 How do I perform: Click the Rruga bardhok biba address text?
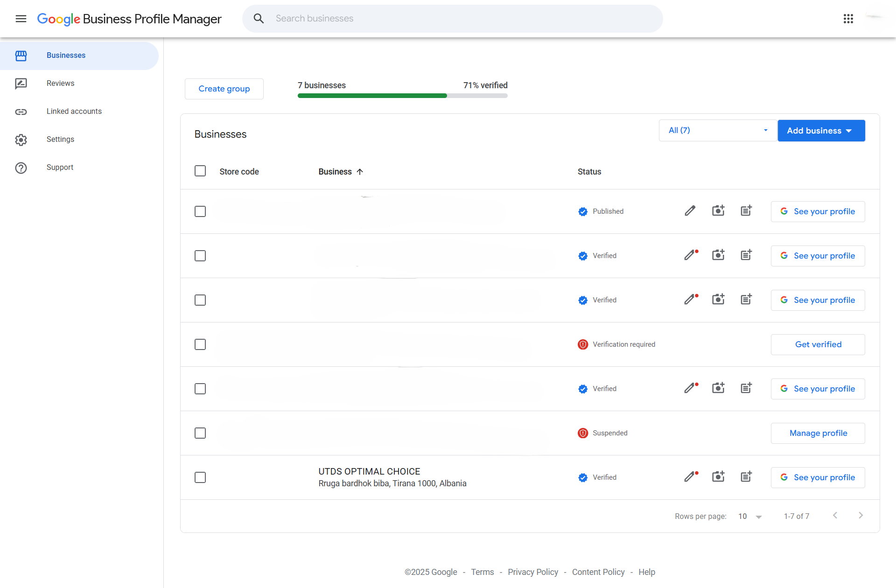pyautogui.click(x=392, y=483)
